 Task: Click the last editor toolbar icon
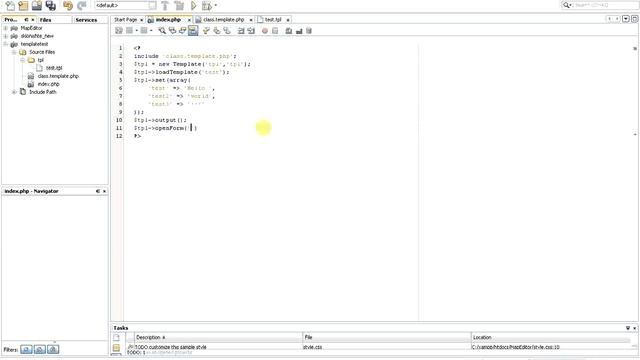click(x=309, y=31)
